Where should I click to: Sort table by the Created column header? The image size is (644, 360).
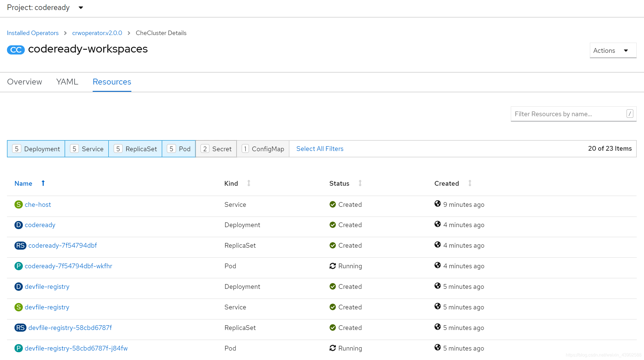[x=447, y=183]
